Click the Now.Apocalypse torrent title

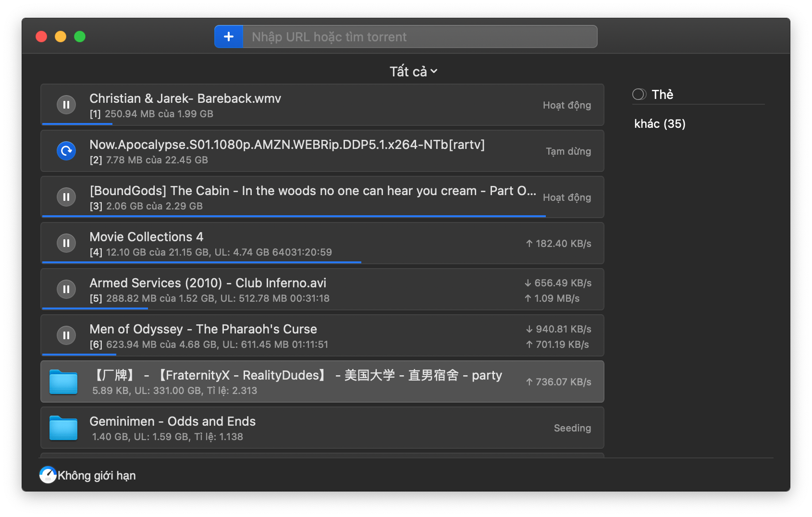(x=287, y=145)
